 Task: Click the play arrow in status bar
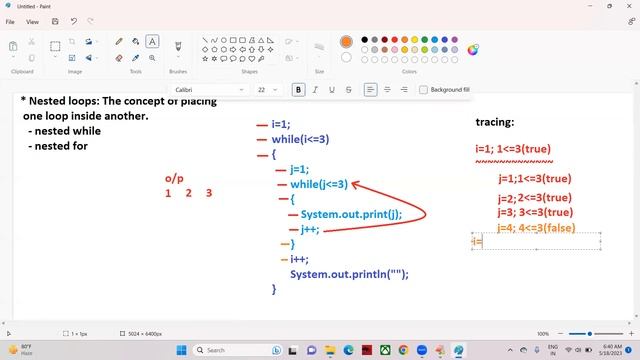tap(9, 333)
